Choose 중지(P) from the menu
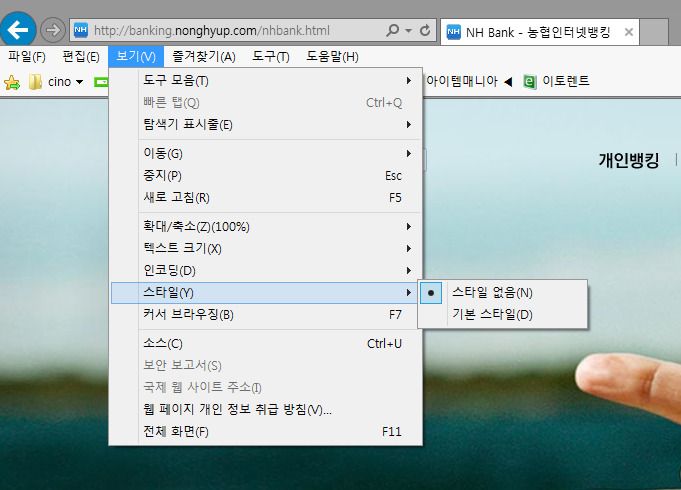 pos(266,175)
